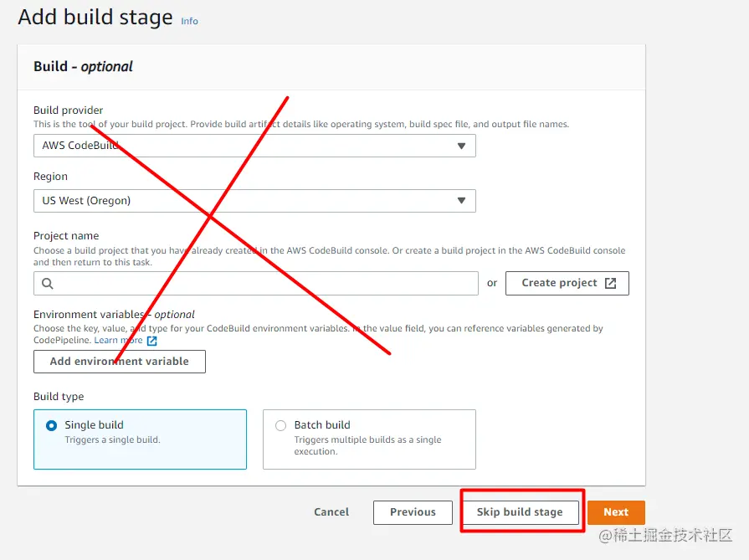Screen dimensions: 749x560
Task: Go back with the Previous button
Action: click(x=413, y=512)
